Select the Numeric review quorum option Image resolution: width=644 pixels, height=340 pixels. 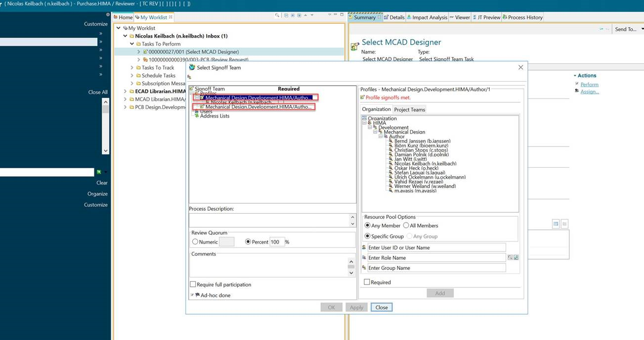coord(195,242)
